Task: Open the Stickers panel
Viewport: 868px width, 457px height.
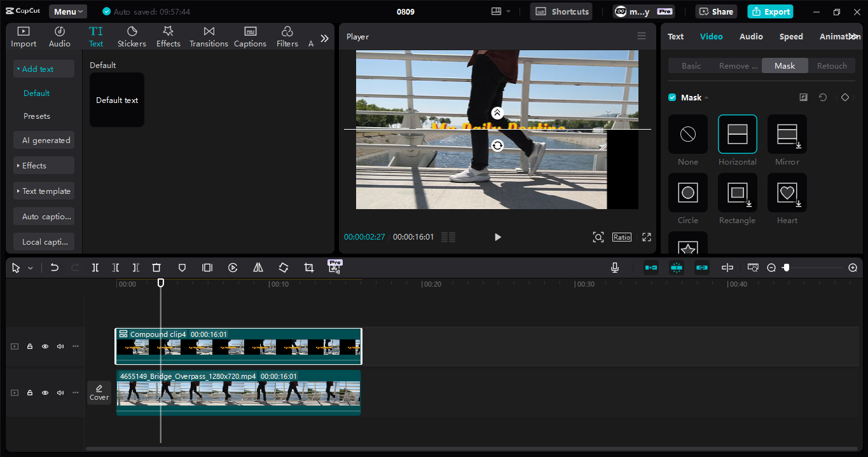Action: point(132,37)
